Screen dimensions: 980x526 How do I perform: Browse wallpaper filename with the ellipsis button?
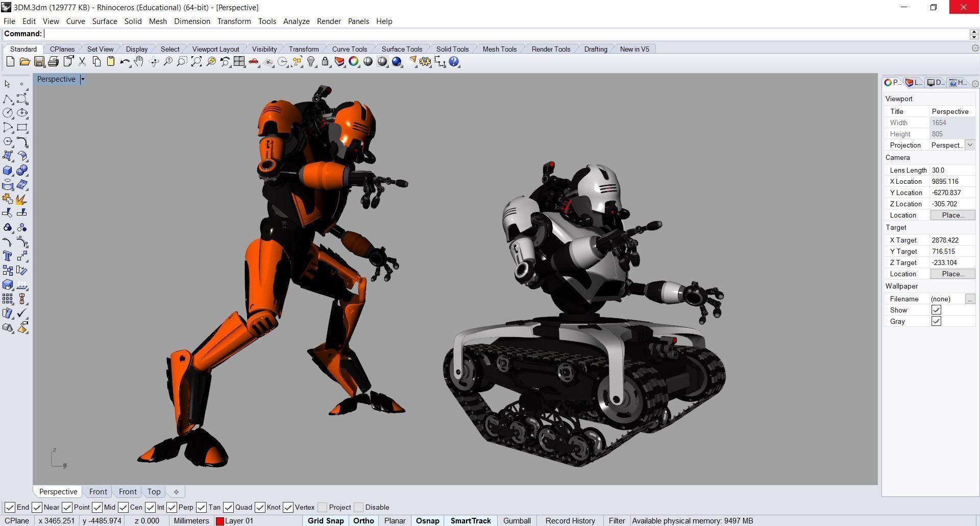[x=970, y=299]
